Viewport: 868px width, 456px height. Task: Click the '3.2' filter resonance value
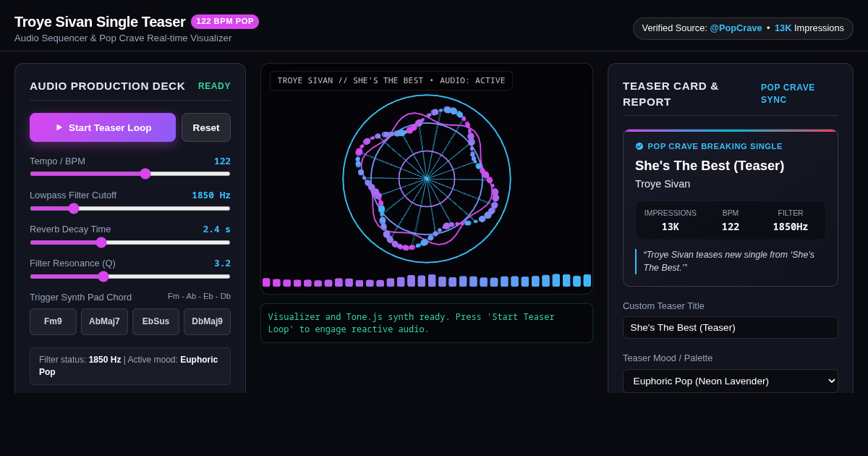click(x=222, y=263)
